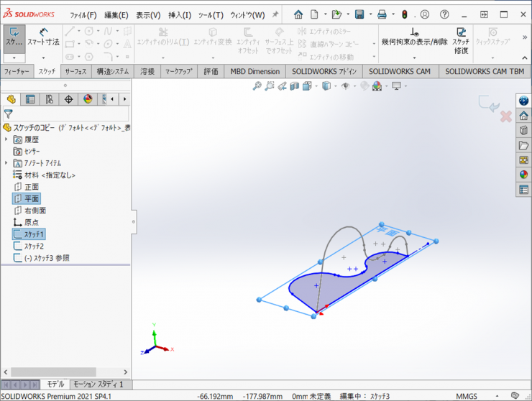Open the Display Style dropdown arrow
This screenshot has width=532, height=401.
click(334, 86)
